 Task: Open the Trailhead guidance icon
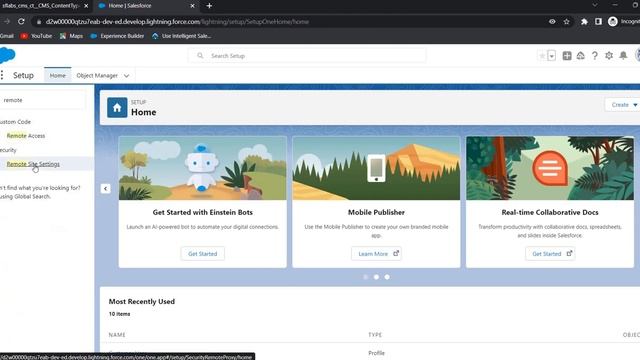[x=580, y=56]
